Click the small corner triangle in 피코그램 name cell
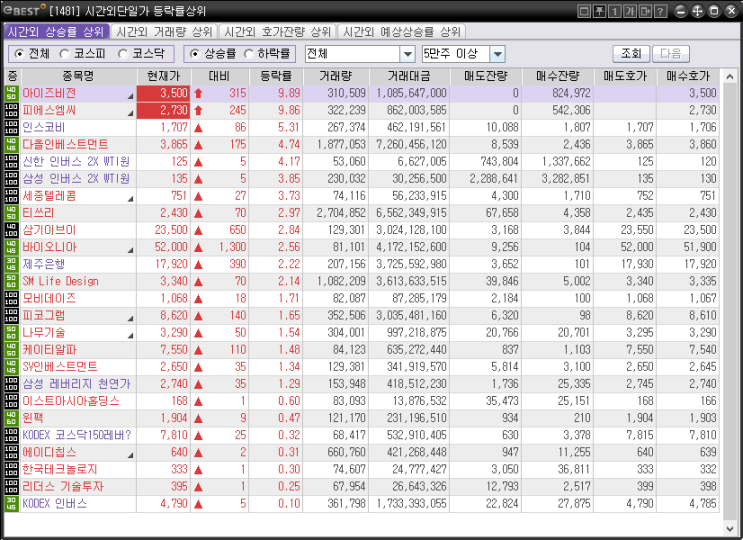Image resolution: width=743 pixels, height=540 pixels. coord(130,319)
